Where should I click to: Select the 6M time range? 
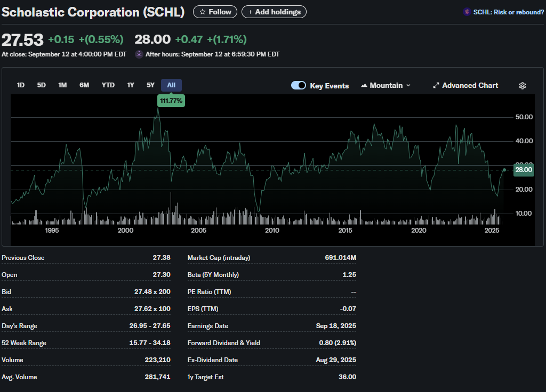(x=84, y=85)
